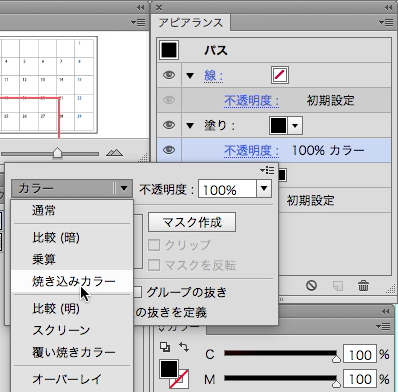The width and height of the screenshot is (398, 392).
Task: Toggle visibility of the 線 row
Action: (x=169, y=75)
